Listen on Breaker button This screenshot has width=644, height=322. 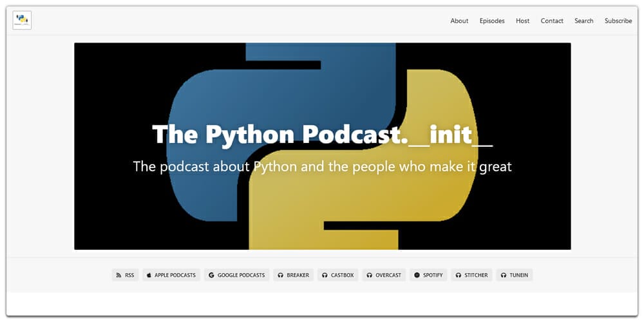point(293,275)
